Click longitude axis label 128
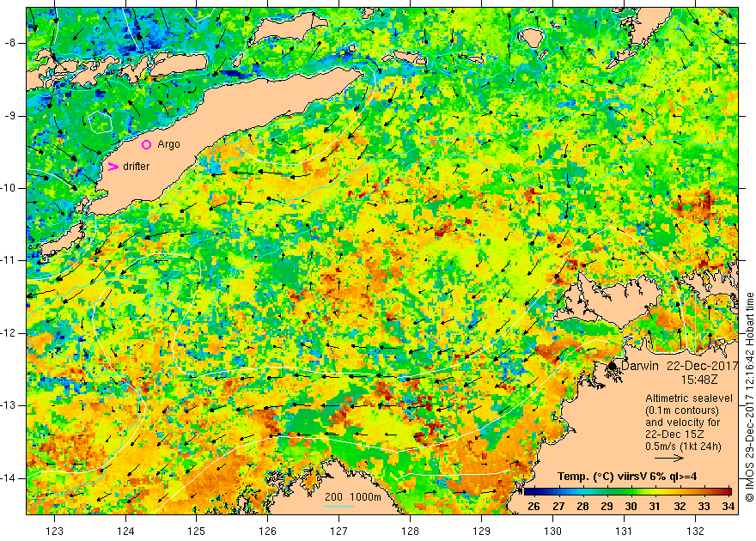The image size is (756, 541). [410, 531]
